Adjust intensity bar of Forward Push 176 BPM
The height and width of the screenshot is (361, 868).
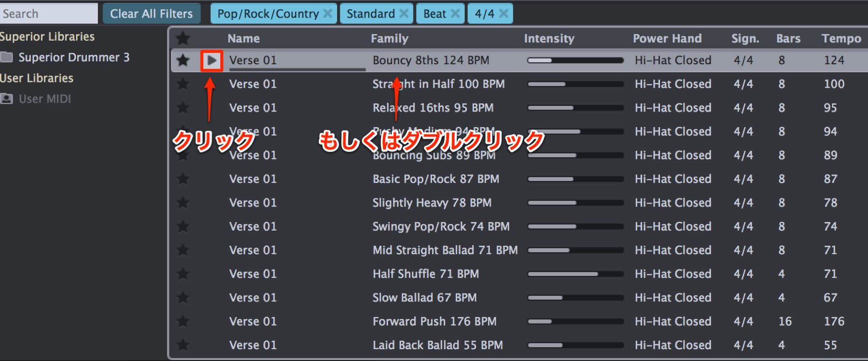coord(575,321)
